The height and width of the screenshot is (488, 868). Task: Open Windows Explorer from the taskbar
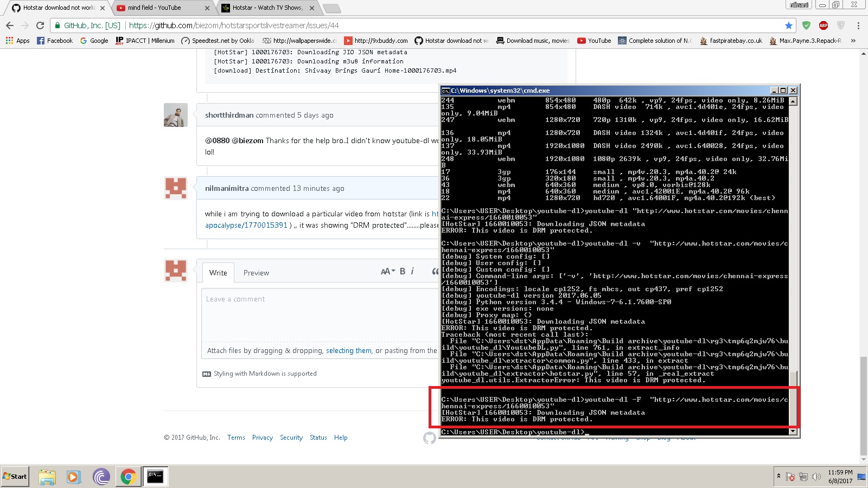[x=47, y=477]
